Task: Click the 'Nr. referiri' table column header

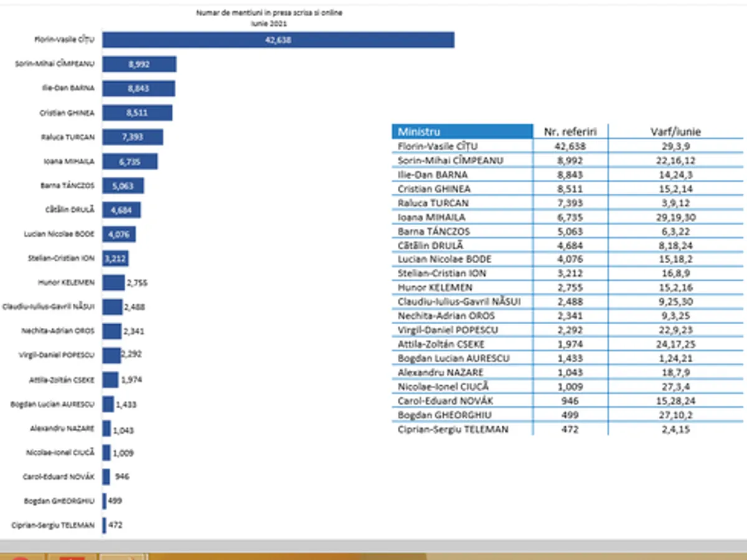Action: [570, 131]
